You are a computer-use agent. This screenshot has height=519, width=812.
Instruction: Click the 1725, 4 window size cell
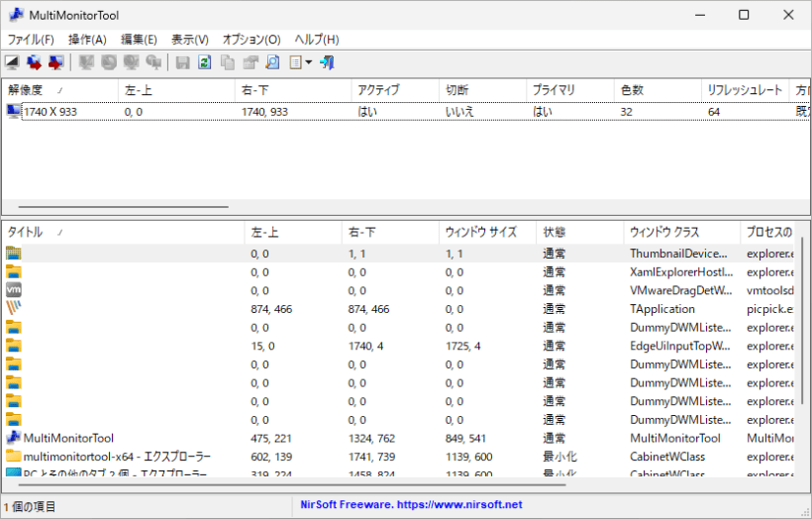pos(463,346)
